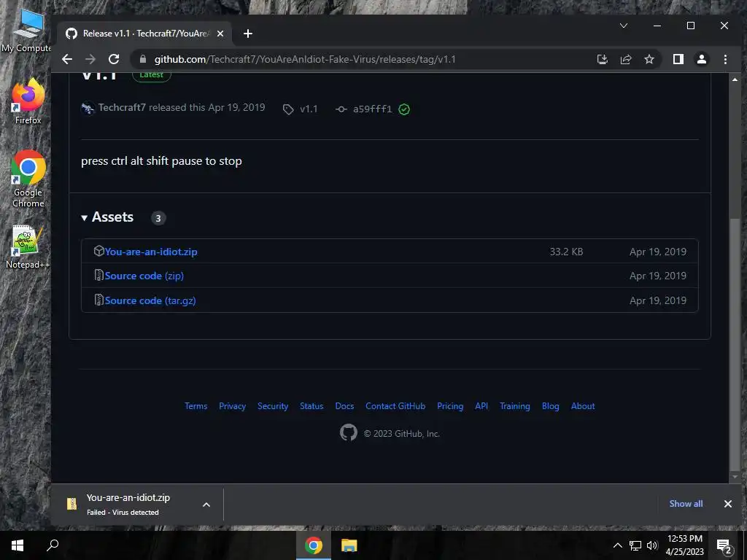Collapse the Assets section
The image size is (747, 560).
107,217
